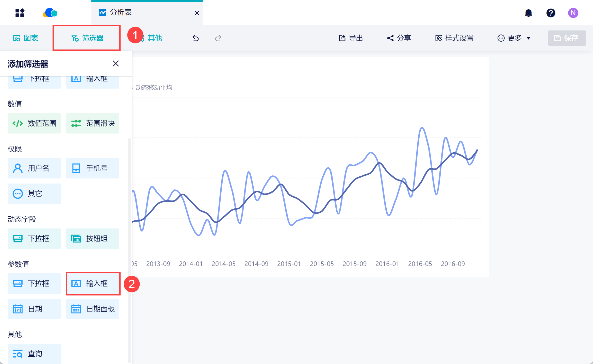Open the notifications bell
The width and height of the screenshot is (593, 364).
529,13
